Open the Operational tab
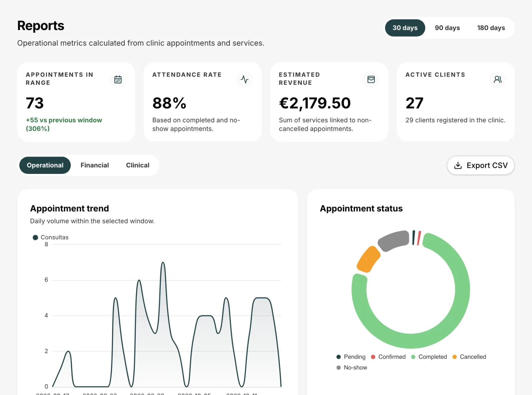Screen dimensions: 532x395 [x=45, y=165]
